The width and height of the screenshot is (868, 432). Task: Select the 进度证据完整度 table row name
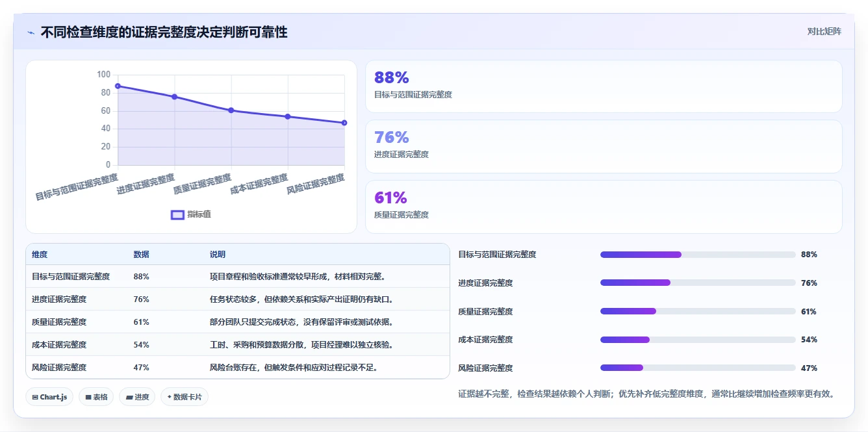[x=59, y=299]
